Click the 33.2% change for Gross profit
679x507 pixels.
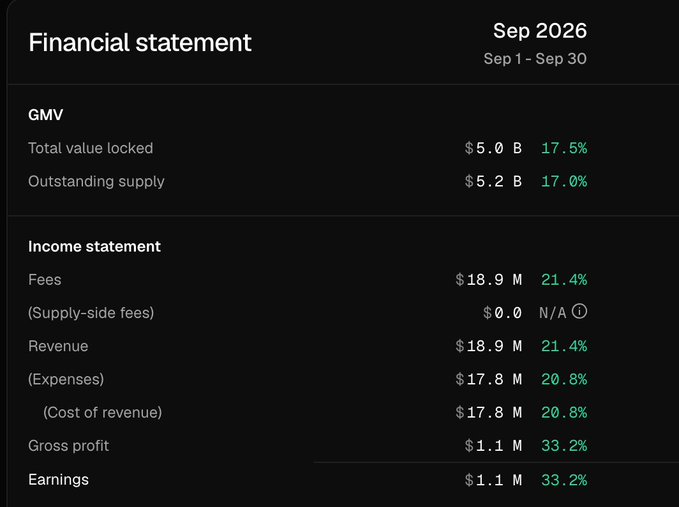(564, 446)
